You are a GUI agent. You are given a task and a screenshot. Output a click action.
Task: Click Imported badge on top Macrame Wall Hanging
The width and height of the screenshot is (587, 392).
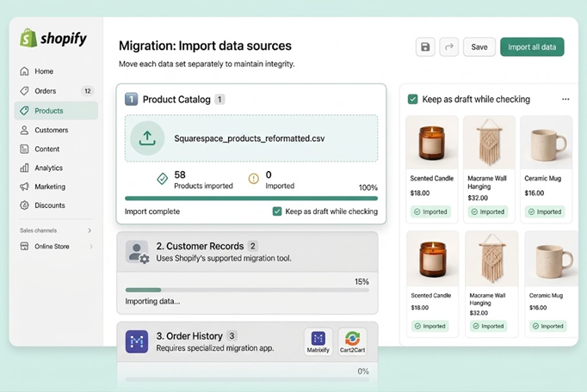[488, 211]
